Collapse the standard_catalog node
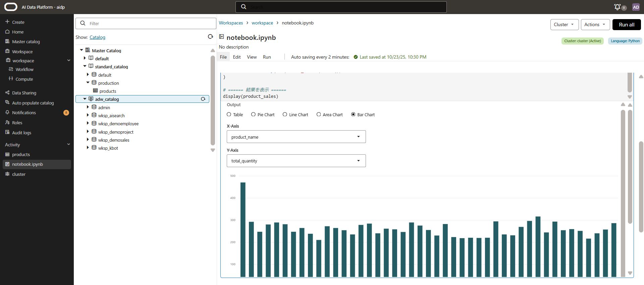 (85, 66)
